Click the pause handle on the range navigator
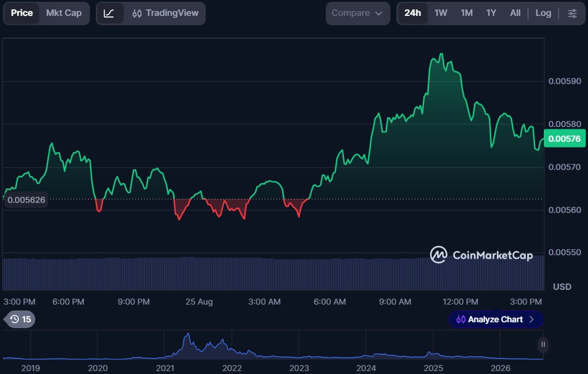Image resolution: width=588 pixels, height=374 pixels. 543,345
